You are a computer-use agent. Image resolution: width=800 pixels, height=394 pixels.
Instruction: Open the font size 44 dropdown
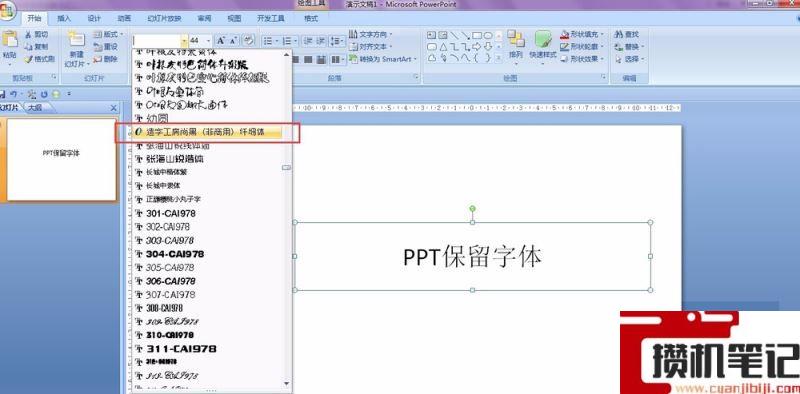pyautogui.click(x=208, y=40)
